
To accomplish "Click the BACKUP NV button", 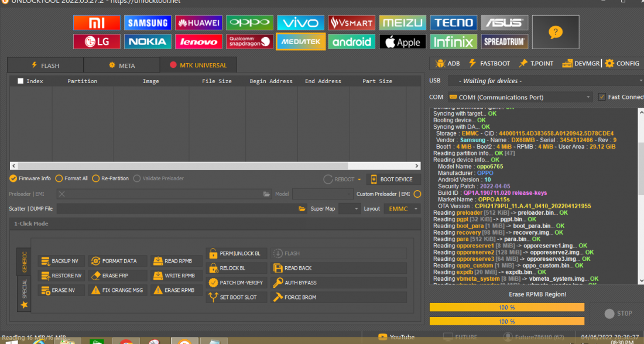I will [61, 261].
